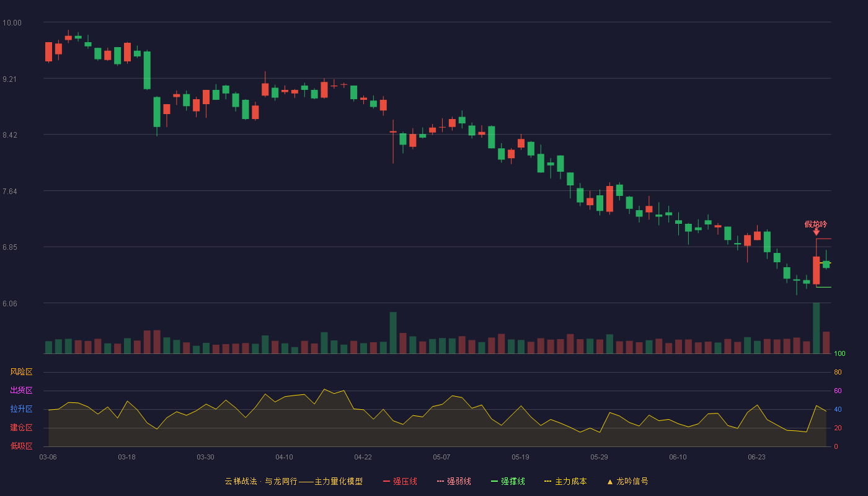Click the 03-30 date label

[x=205, y=457]
